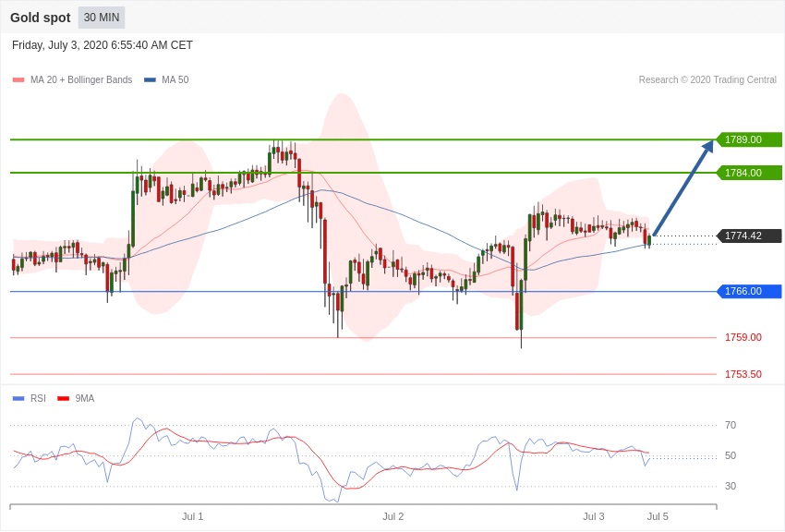Screen dimensions: 785x532
Task: Click the RSI 30 level label
Action: (731, 487)
